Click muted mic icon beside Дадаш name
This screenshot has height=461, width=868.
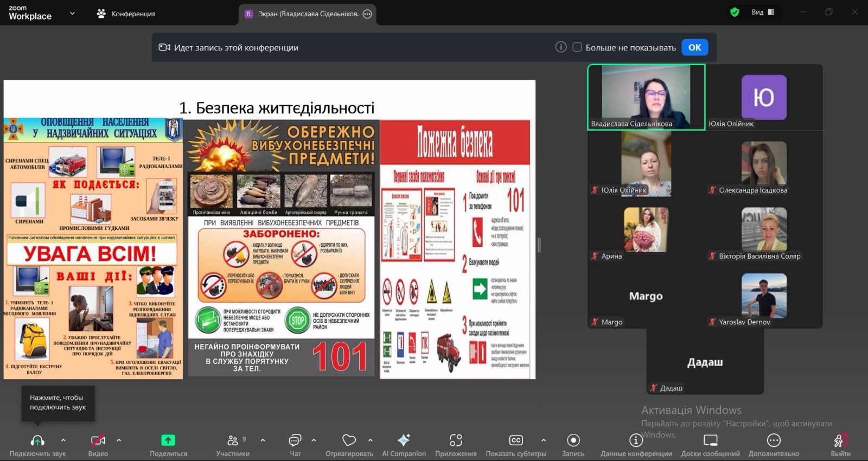click(x=654, y=388)
